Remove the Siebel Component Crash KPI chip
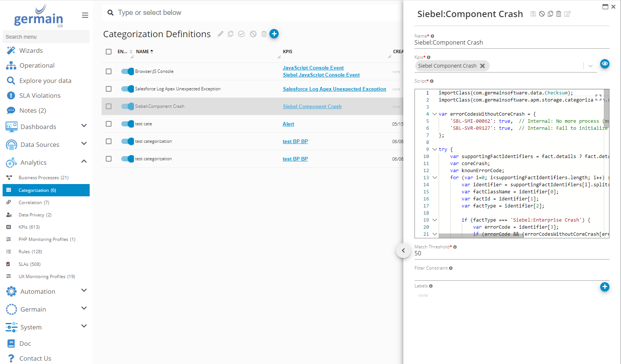Viewport: 621px width, 364px height. (x=483, y=66)
